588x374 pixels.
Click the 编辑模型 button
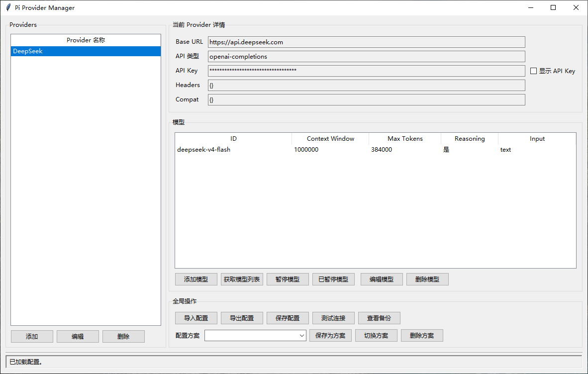(x=382, y=279)
